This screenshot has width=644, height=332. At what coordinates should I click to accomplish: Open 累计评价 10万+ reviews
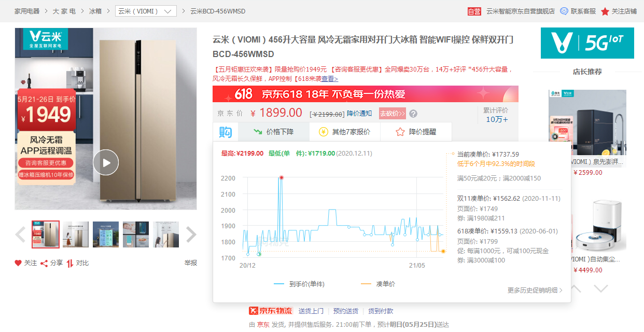coord(497,115)
